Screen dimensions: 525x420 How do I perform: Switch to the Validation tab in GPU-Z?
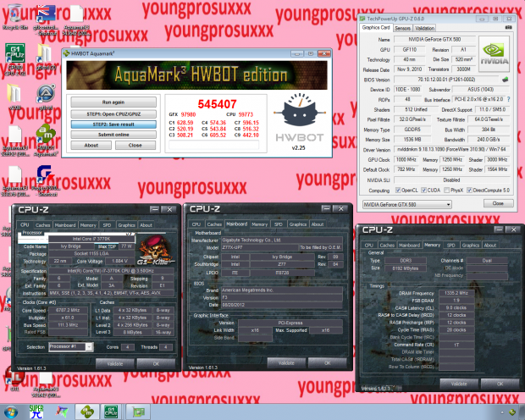(424, 28)
